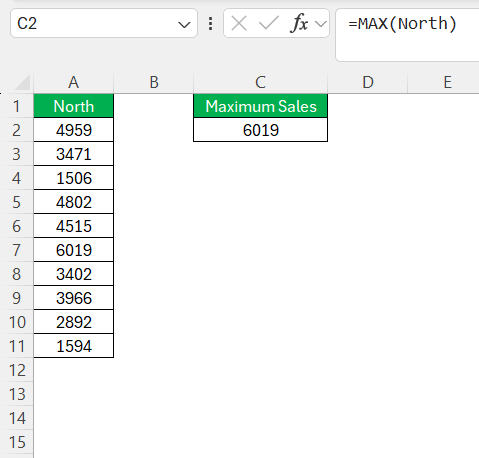Select row 8 header

click(x=17, y=274)
